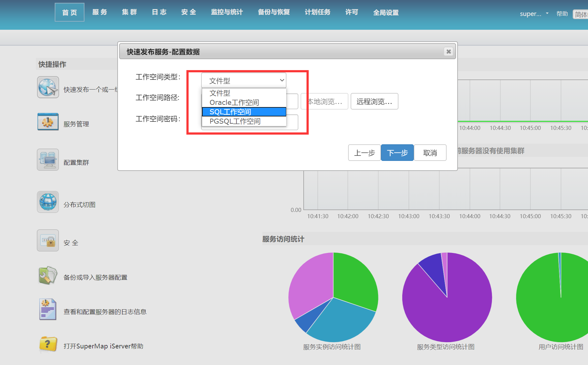Click the quick publish service globe icon
The height and width of the screenshot is (365, 588).
48,87
